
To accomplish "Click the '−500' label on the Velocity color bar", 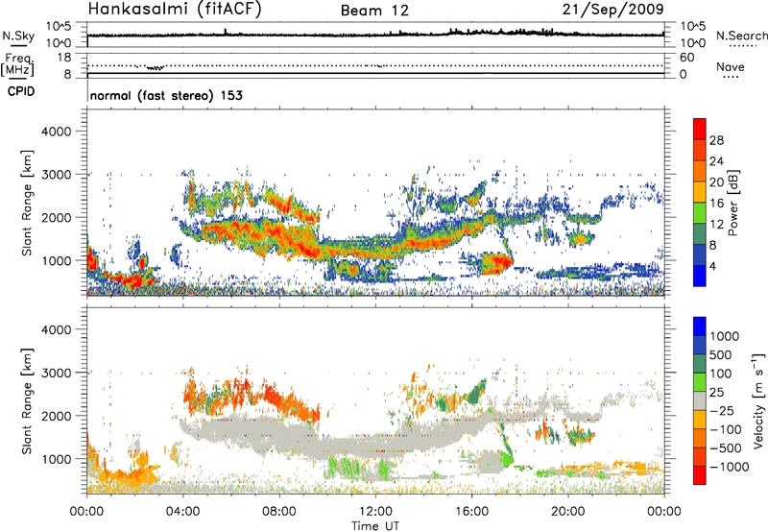I will click(725, 447).
